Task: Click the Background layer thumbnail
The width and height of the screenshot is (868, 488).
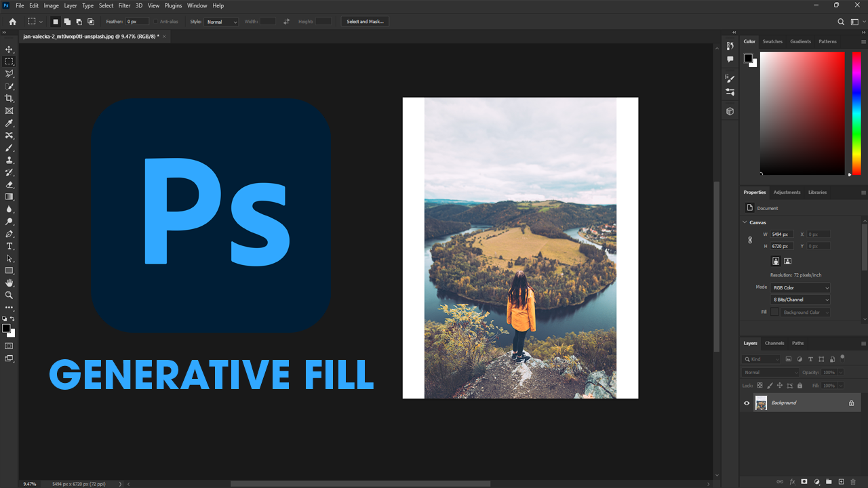Action: pyautogui.click(x=761, y=403)
